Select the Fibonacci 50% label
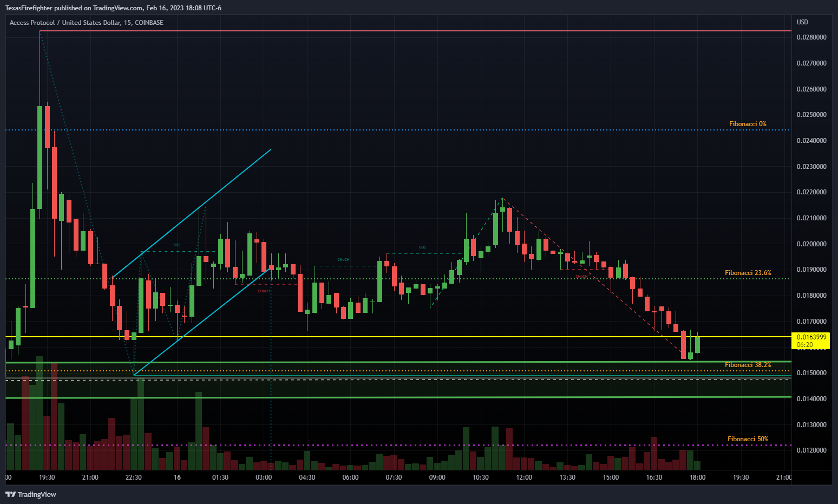Image resolution: width=838 pixels, height=504 pixels. pos(748,439)
